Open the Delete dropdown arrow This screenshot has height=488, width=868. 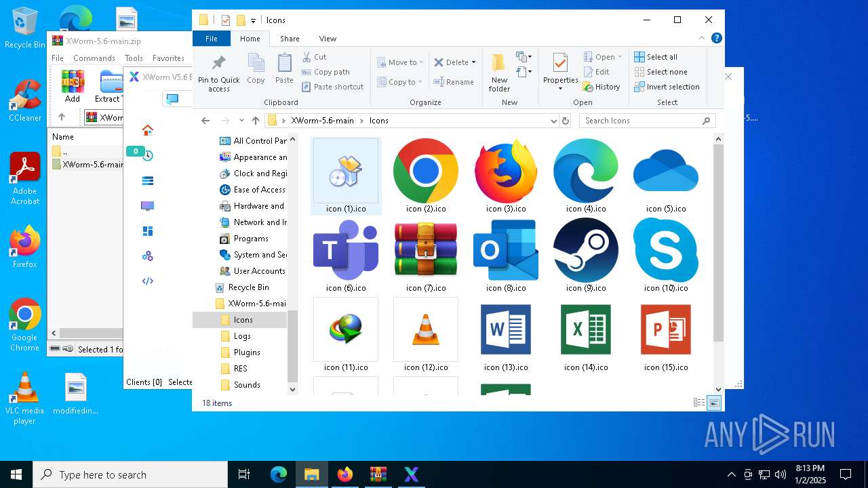473,62
